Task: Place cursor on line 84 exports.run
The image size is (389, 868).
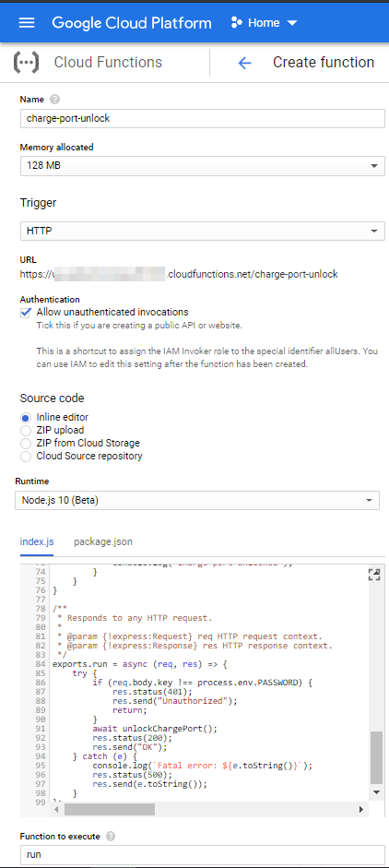Action: point(140,664)
